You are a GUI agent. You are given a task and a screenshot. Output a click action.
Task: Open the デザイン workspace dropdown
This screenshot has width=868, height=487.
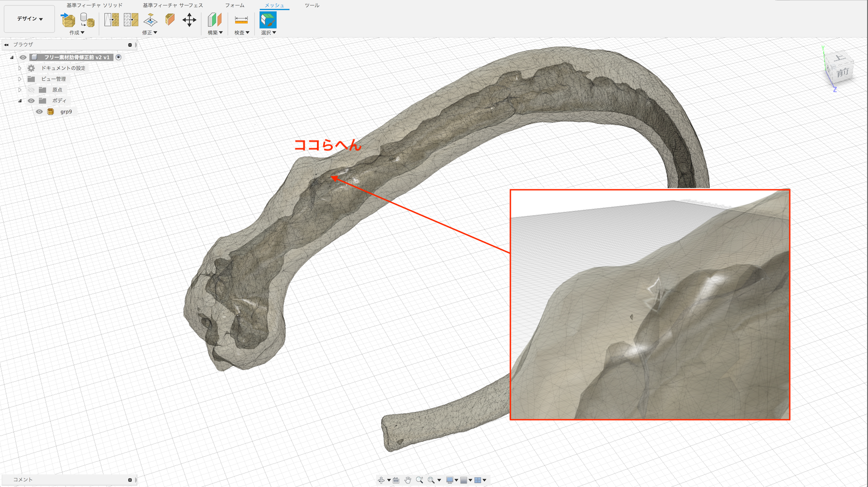pos(30,19)
